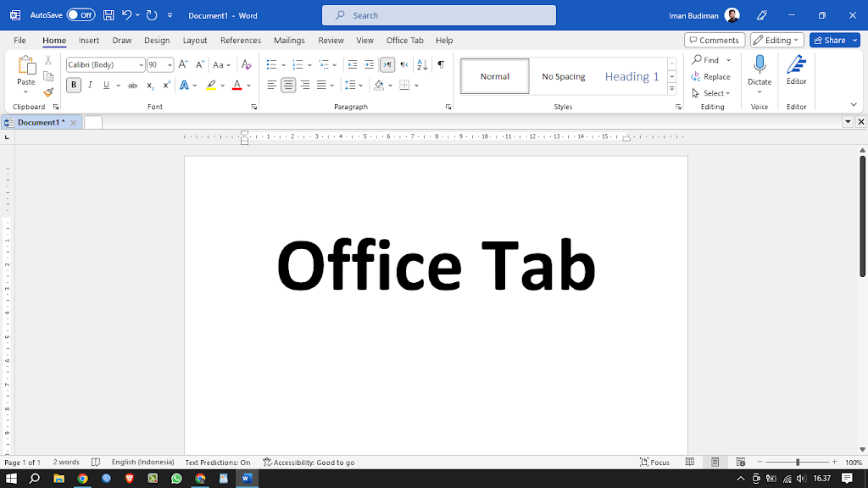Toggle Bold formatting
This screenshot has width=868, height=488.
click(x=74, y=86)
